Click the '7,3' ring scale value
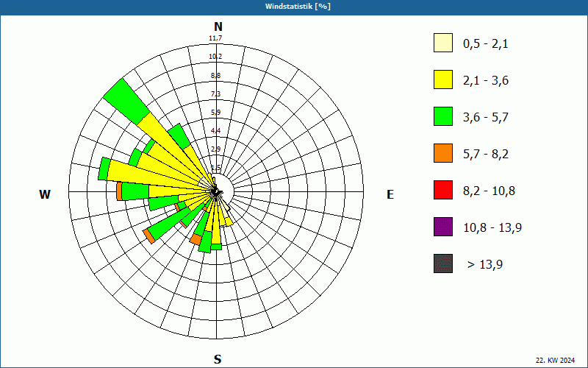Screen dimensions: 588x368 (215, 94)
